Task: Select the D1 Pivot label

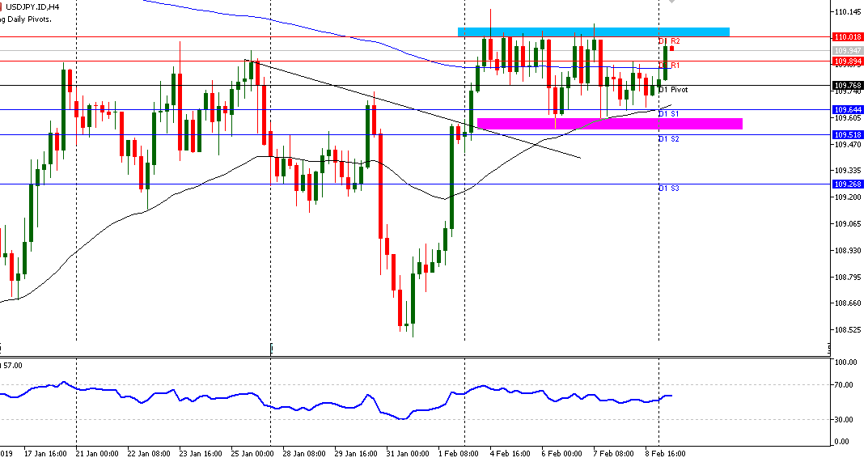Action: click(673, 90)
